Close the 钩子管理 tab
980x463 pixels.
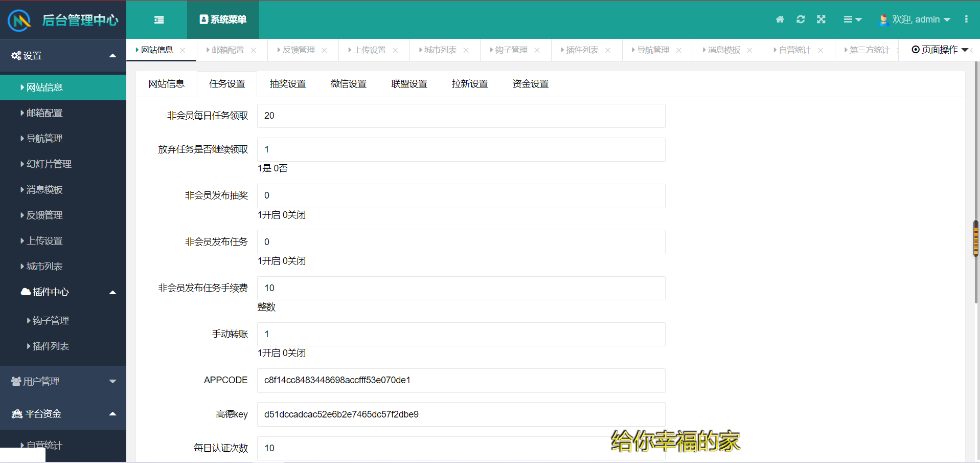pos(537,50)
